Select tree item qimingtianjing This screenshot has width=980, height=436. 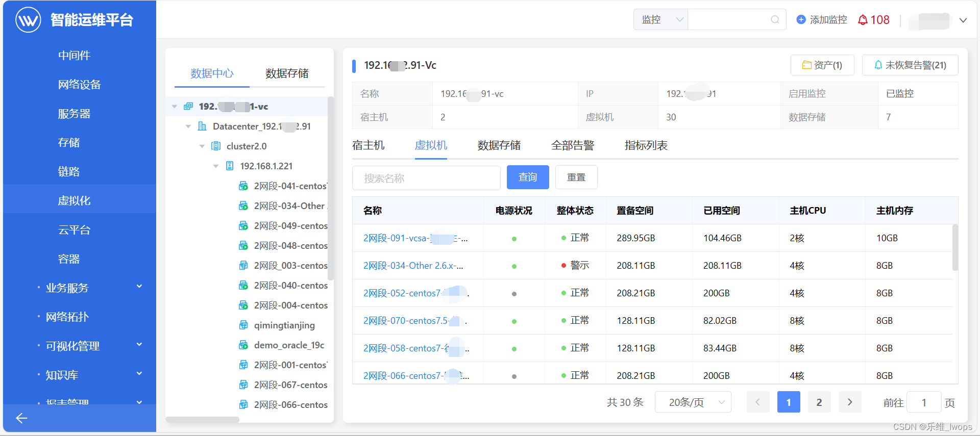tap(284, 325)
